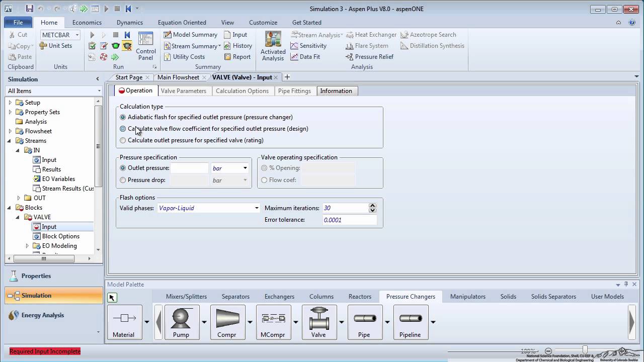Open the run History

click(238, 46)
